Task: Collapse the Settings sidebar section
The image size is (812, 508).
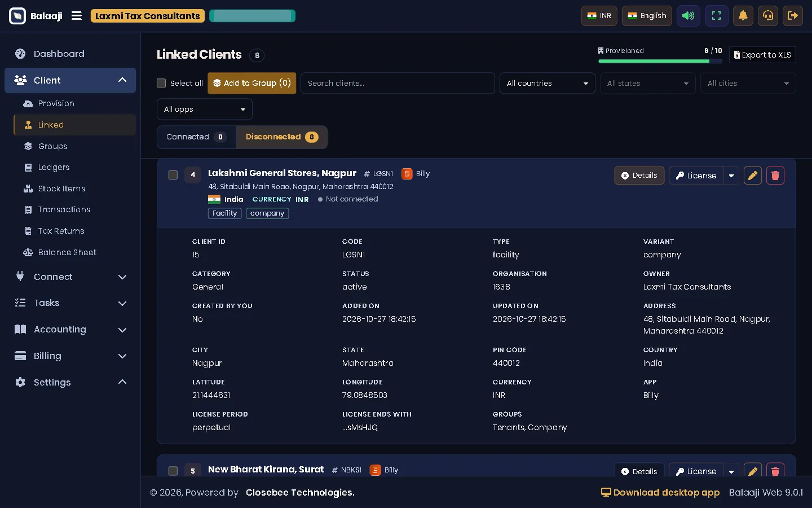Action: (70, 382)
